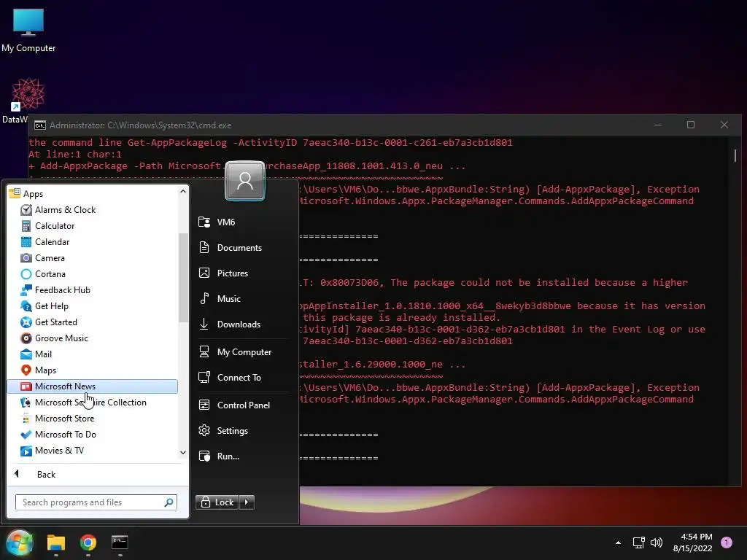Screen dimensions: 747x560
Task: Maximize the cmd.exe window
Action: tap(691, 125)
